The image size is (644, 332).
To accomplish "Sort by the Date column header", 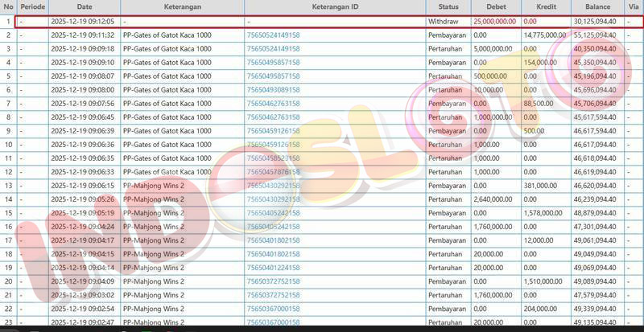I will (x=84, y=7).
